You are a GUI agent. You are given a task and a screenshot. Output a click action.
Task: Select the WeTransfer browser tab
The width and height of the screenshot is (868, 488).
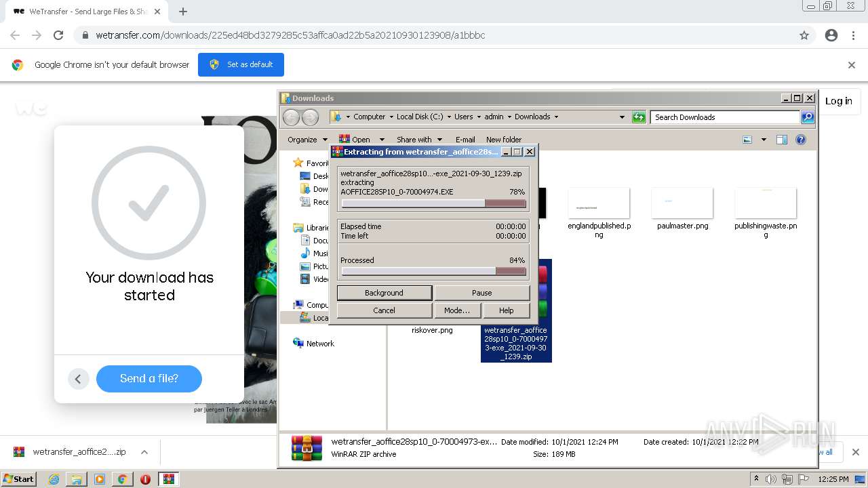(87, 12)
